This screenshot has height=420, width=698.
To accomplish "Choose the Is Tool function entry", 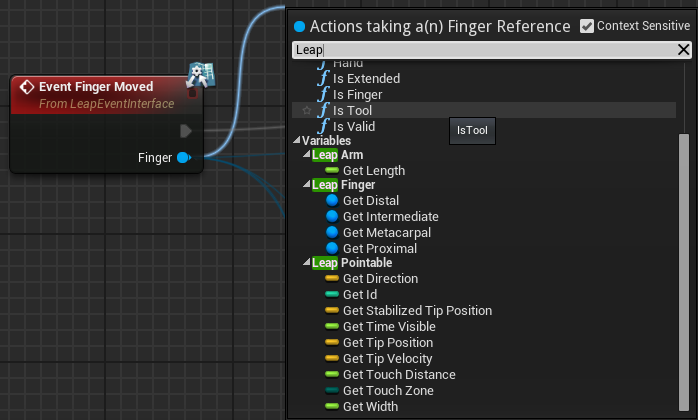I will tap(483, 110).
